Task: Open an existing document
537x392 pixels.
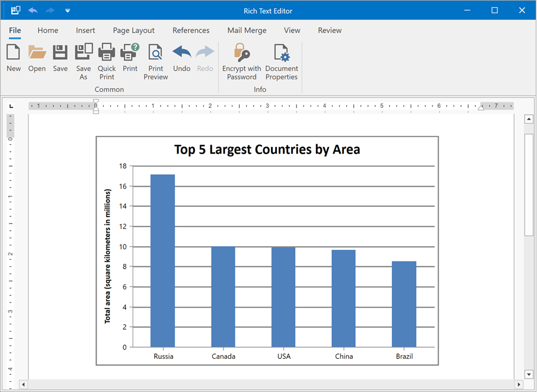Action: pos(37,58)
